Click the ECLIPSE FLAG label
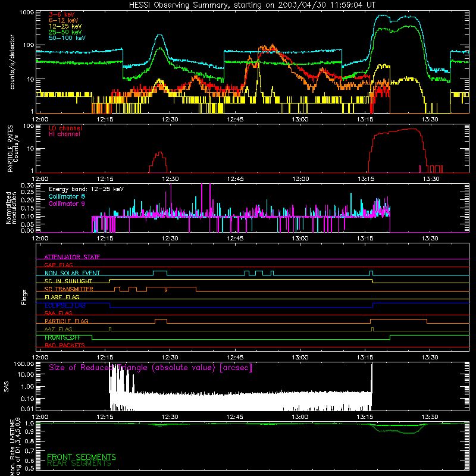The height and width of the screenshot is (476, 476). (65, 305)
